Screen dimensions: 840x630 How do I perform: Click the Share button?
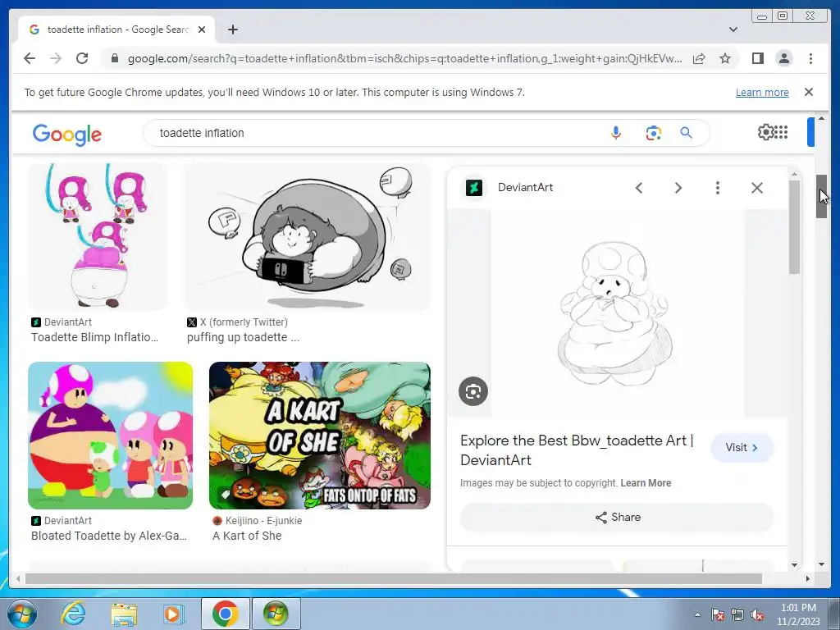(x=617, y=517)
